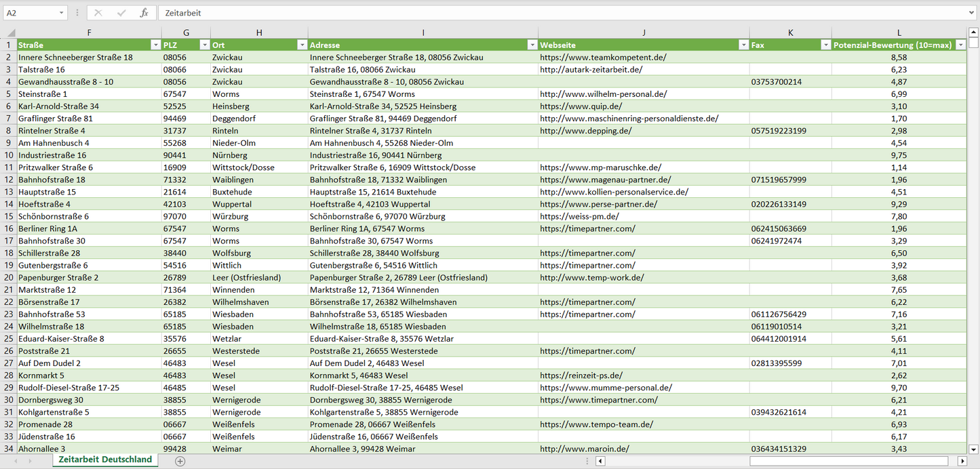Click the Cancel X icon in formula bar

[98, 13]
